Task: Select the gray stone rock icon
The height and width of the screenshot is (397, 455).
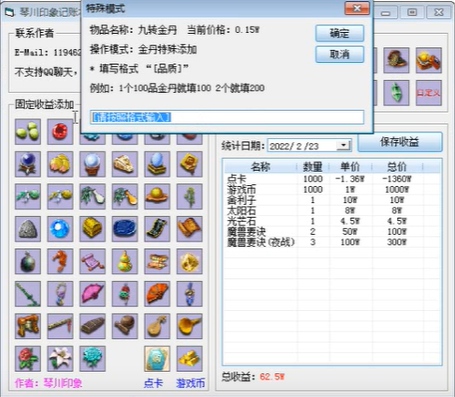Action: 28,229
